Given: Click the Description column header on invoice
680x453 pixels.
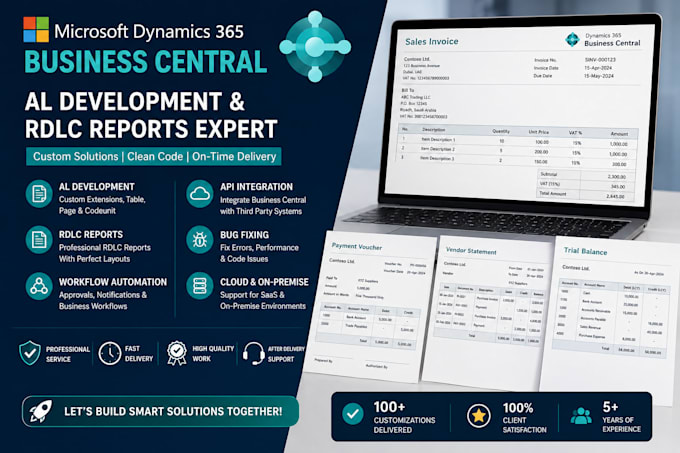Looking at the screenshot, I should coord(434,130).
